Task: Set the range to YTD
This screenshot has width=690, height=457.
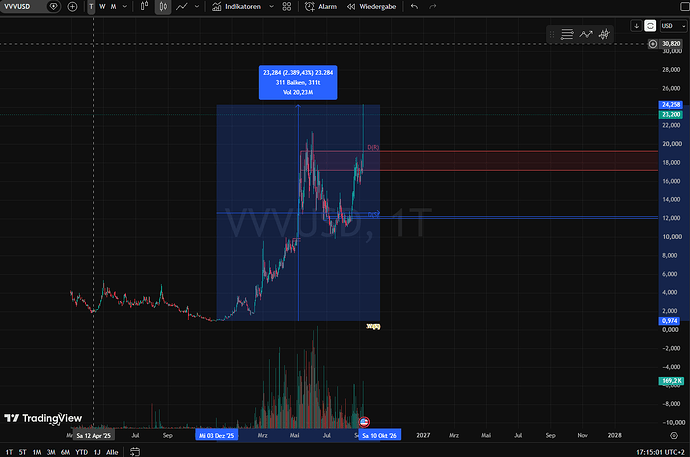Action: tap(81, 452)
